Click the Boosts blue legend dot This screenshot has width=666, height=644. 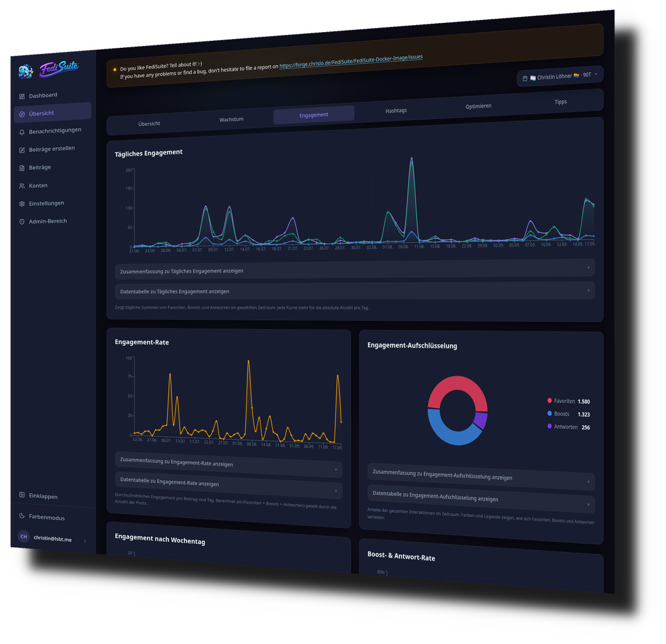click(549, 413)
